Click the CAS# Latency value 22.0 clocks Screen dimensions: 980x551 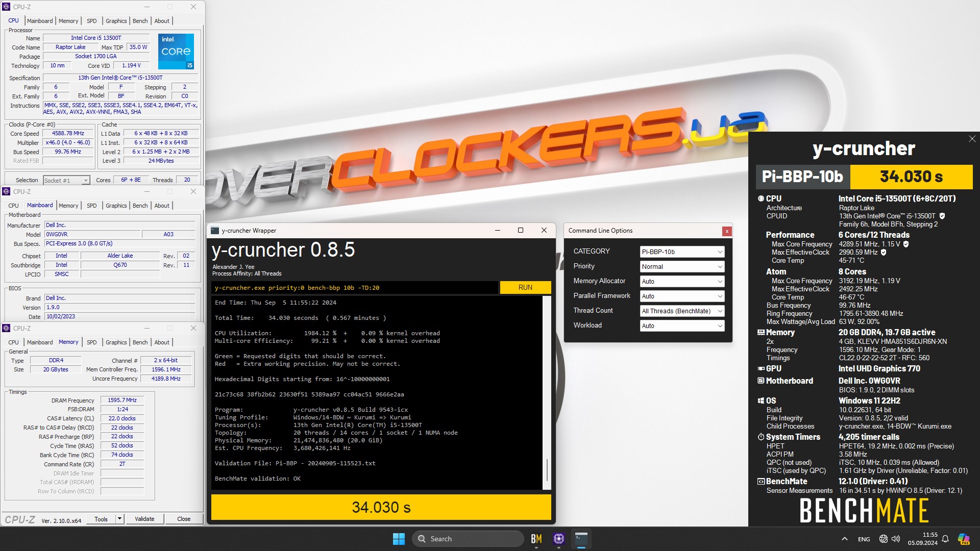coord(122,418)
